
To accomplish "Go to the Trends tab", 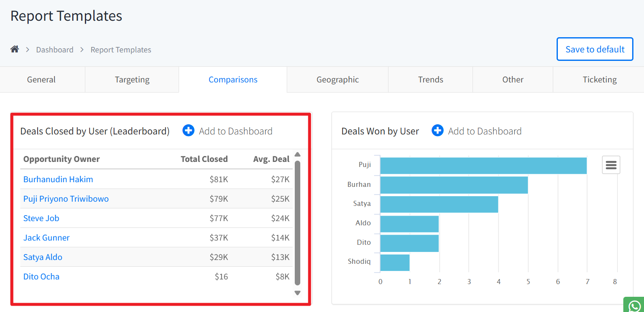I will [430, 79].
